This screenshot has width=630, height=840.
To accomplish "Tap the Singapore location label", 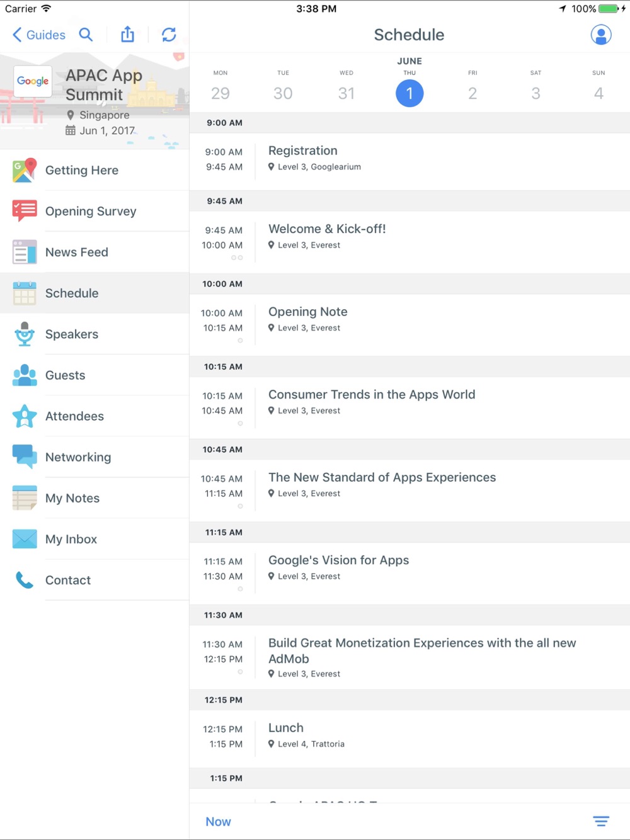I will coord(98,115).
